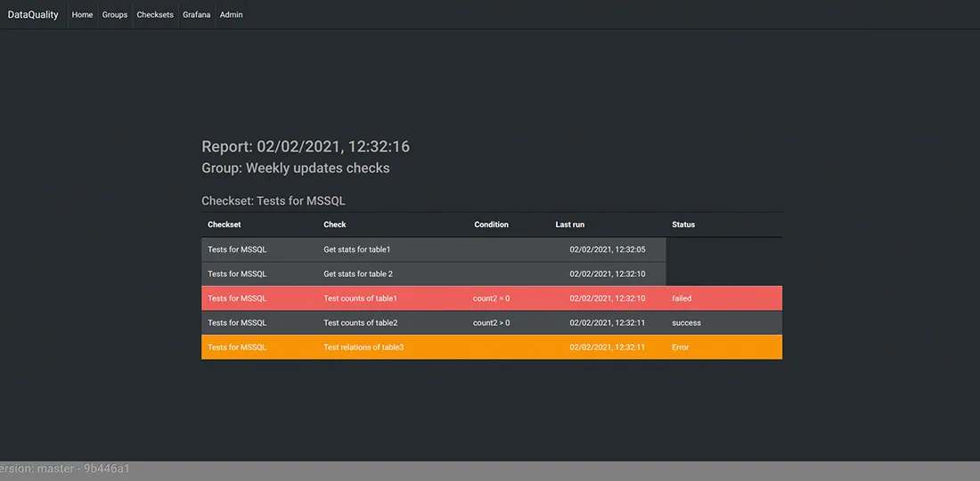Select the 'Test counts of table2' check
Image resolution: width=980 pixels, height=481 pixels.
click(x=360, y=322)
